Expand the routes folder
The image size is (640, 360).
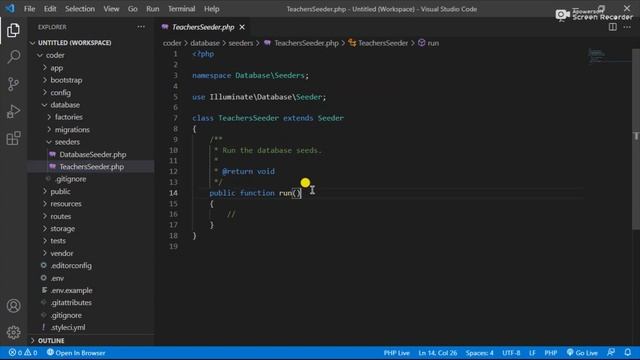tap(91, 216)
